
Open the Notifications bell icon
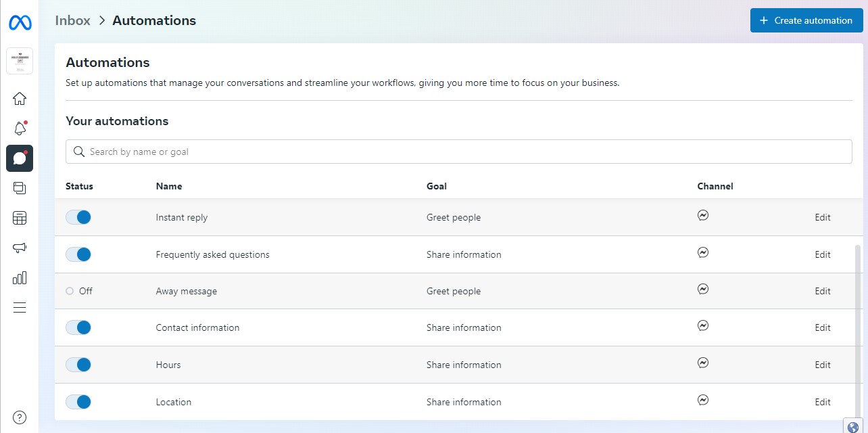20,129
